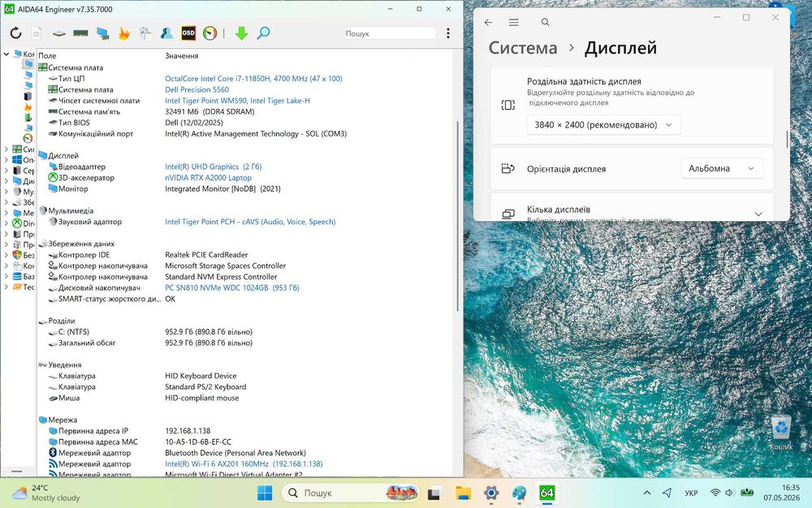The image size is (812, 508).
Task: Open the Intel(R) UHD Graphics link
Action: pyautogui.click(x=214, y=167)
